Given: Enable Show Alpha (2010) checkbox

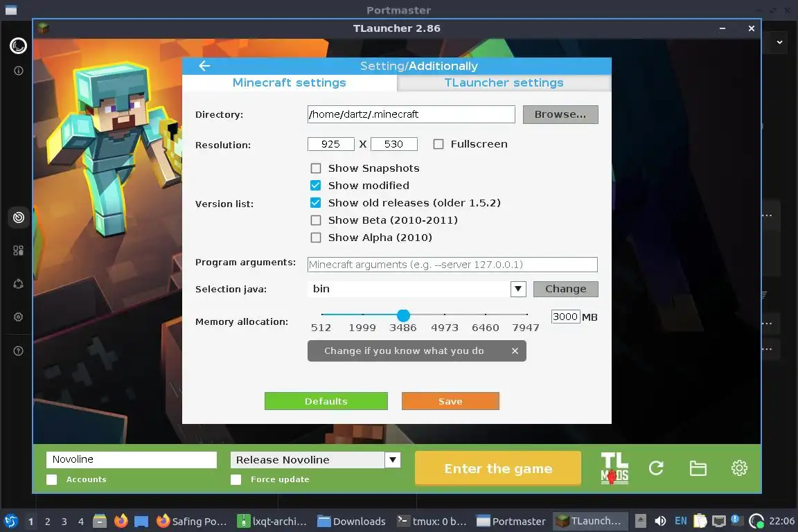Looking at the screenshot, I should (316, 237).
